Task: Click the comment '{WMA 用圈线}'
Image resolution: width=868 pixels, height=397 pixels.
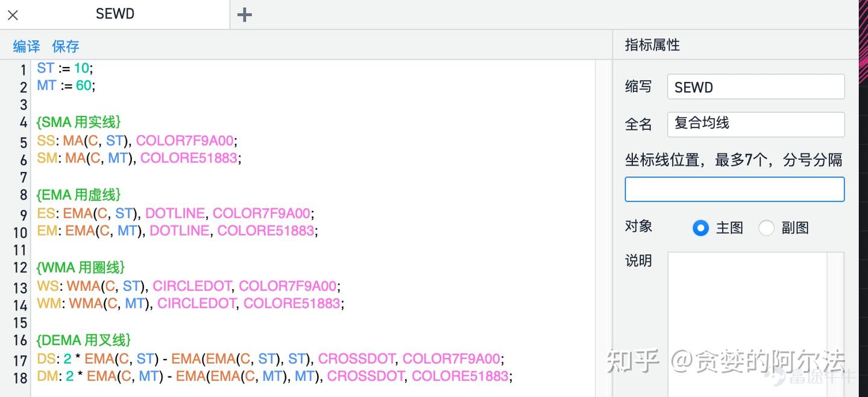Action: tap(81, 267)
